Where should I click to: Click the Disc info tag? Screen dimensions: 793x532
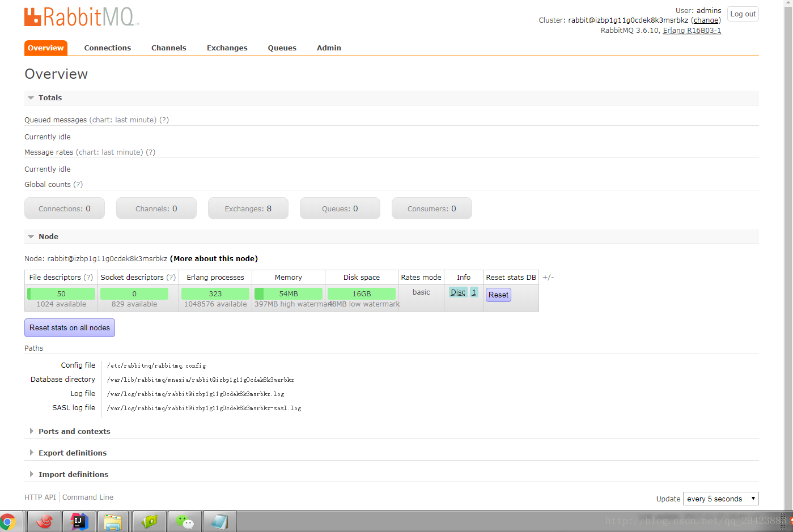point(458,292)
